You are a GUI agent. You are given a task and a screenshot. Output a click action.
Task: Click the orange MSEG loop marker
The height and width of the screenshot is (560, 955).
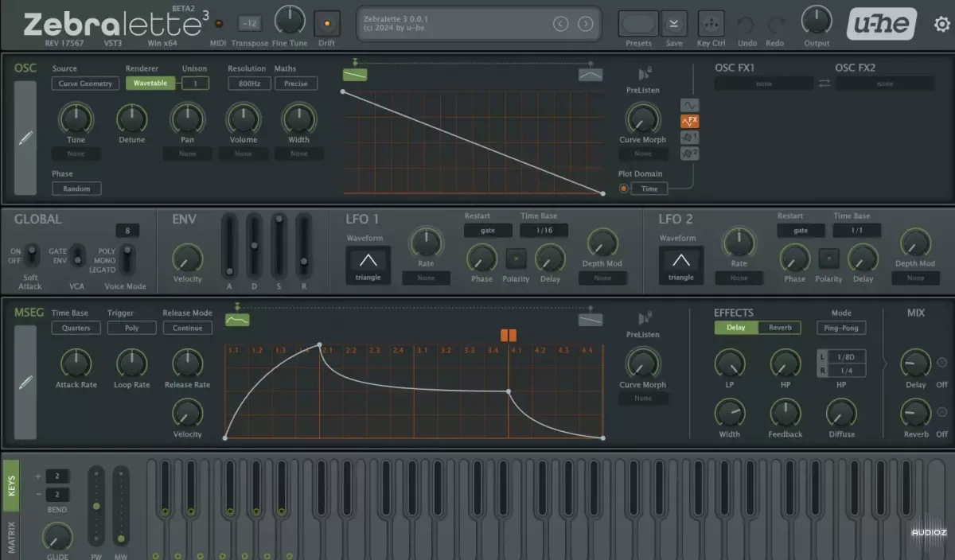click(x=509, y=336)
